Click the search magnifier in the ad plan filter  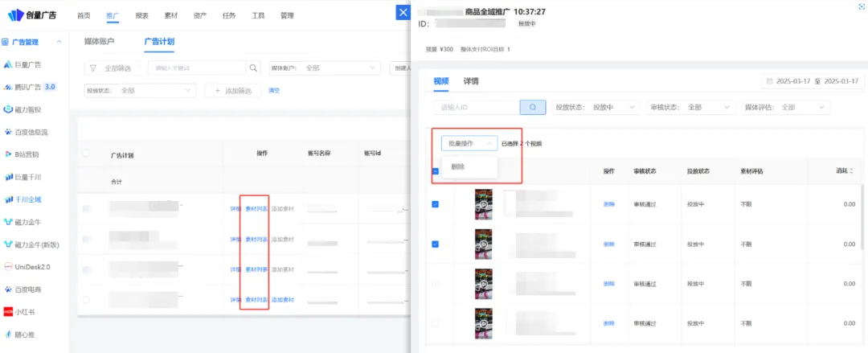pos(254,68)
